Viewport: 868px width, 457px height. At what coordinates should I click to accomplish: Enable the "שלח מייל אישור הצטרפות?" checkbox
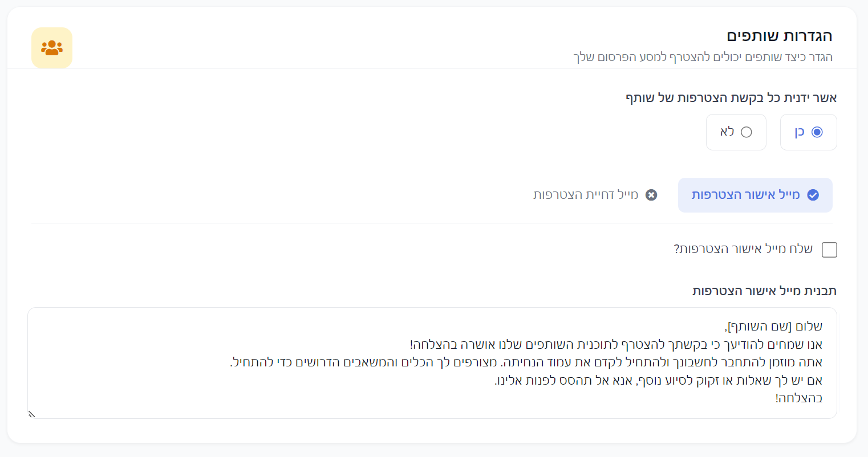pos(829,250)
